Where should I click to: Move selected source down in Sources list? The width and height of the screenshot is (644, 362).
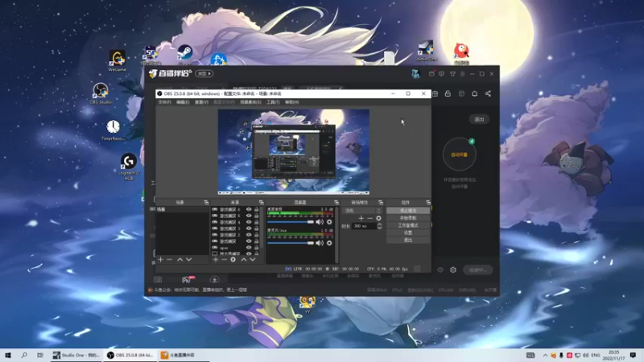point(253,259)
